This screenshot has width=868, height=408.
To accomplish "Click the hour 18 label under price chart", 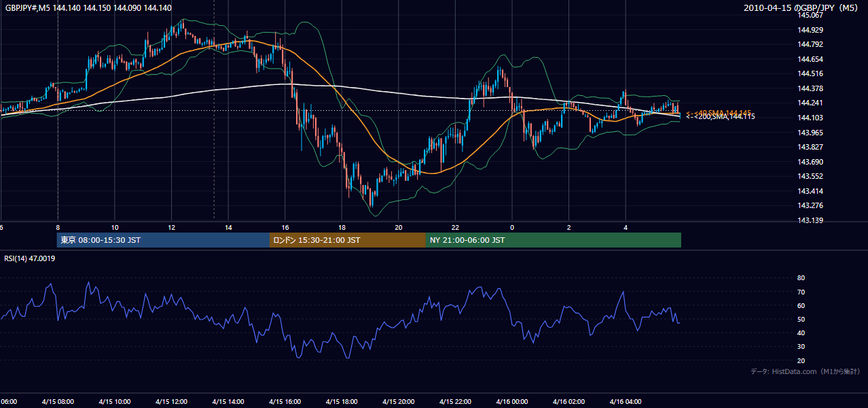I will point(342,228).
